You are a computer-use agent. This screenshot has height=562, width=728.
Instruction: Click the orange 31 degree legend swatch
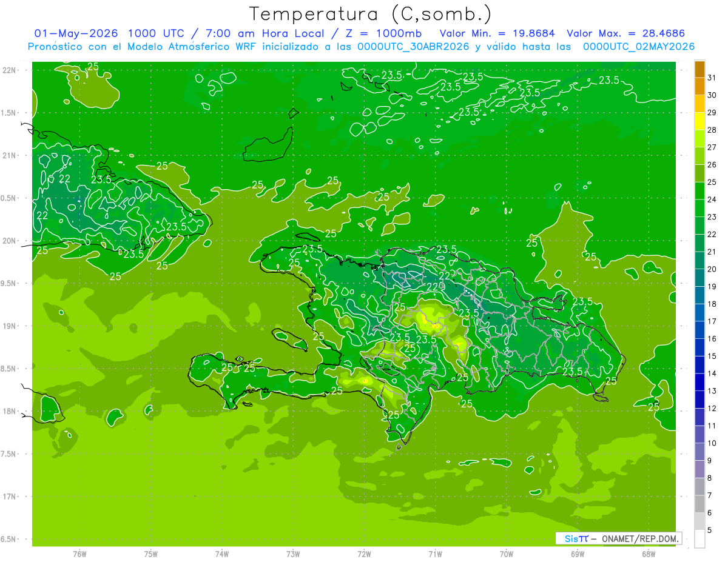click(x=699, y=70)
